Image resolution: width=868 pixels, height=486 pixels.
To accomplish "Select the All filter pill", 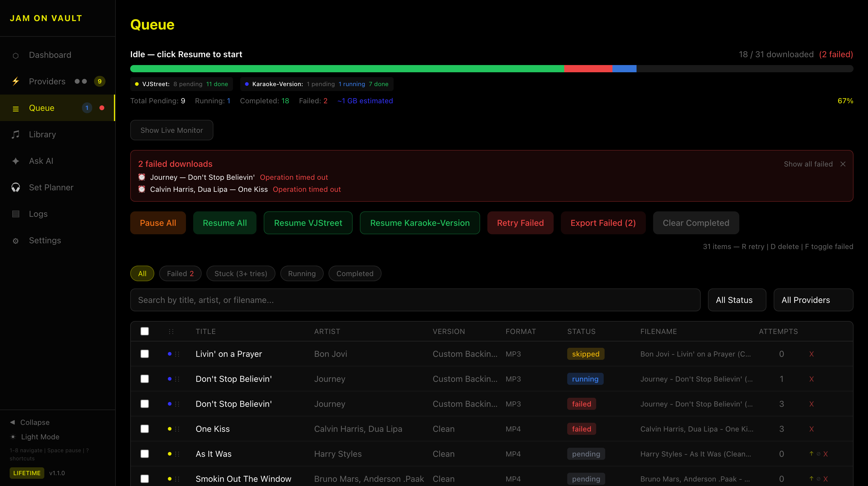I will tap(142, 274).
